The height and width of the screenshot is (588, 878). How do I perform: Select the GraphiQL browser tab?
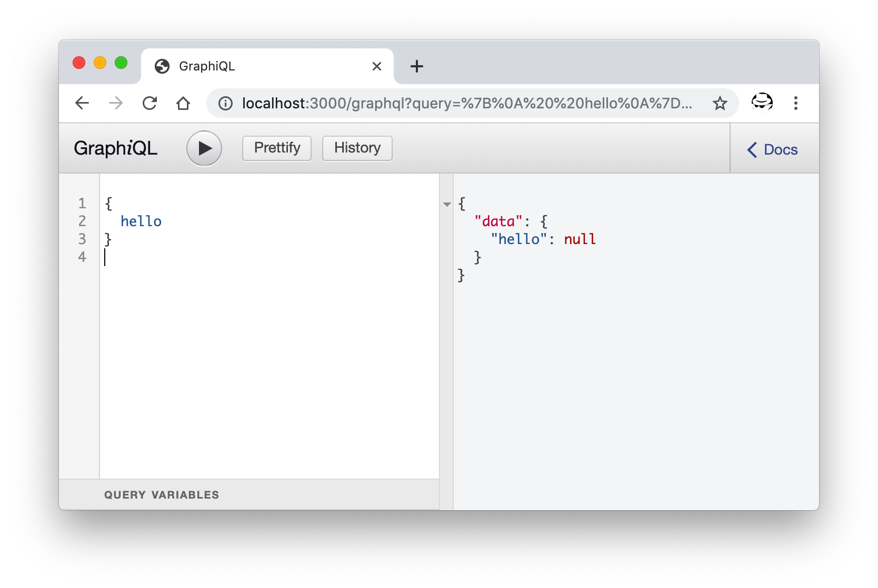[267, 66]
